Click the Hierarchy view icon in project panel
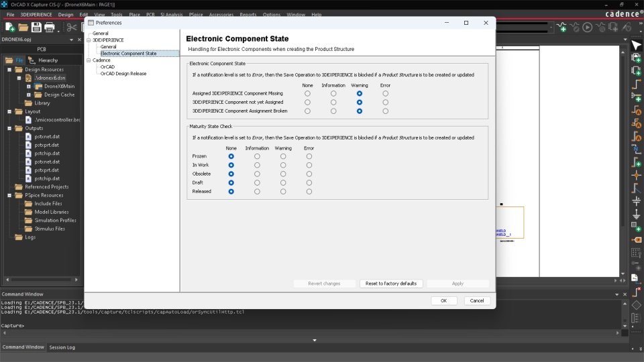The width and height of the screenshot is (644, 362). [32, 60]
